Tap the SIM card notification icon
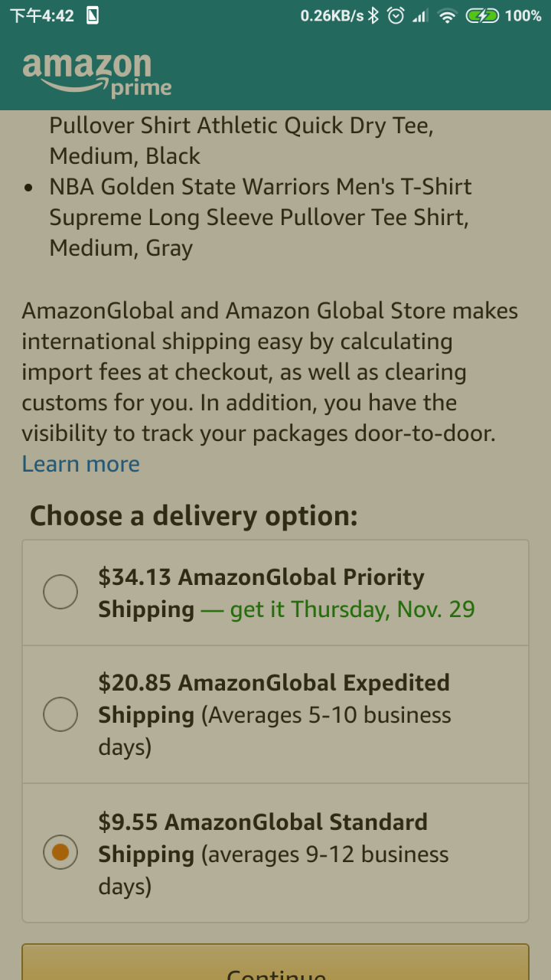Viewport: 551px width, 980px height. [92, 15]
